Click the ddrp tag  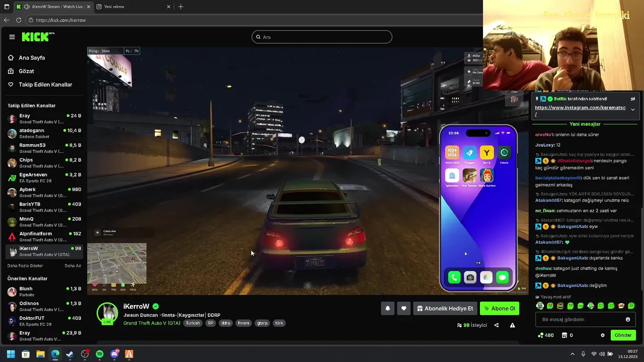pos(225,323)
